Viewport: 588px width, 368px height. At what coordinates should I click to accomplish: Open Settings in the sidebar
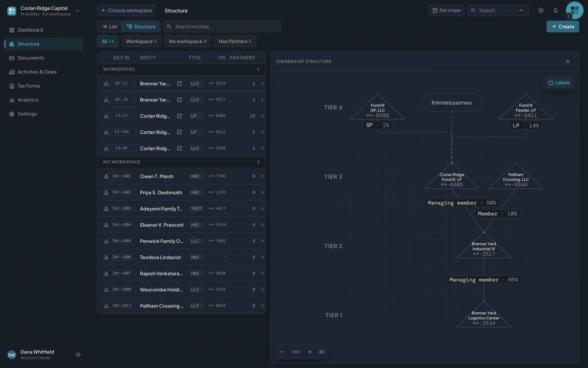coord(44,114)
